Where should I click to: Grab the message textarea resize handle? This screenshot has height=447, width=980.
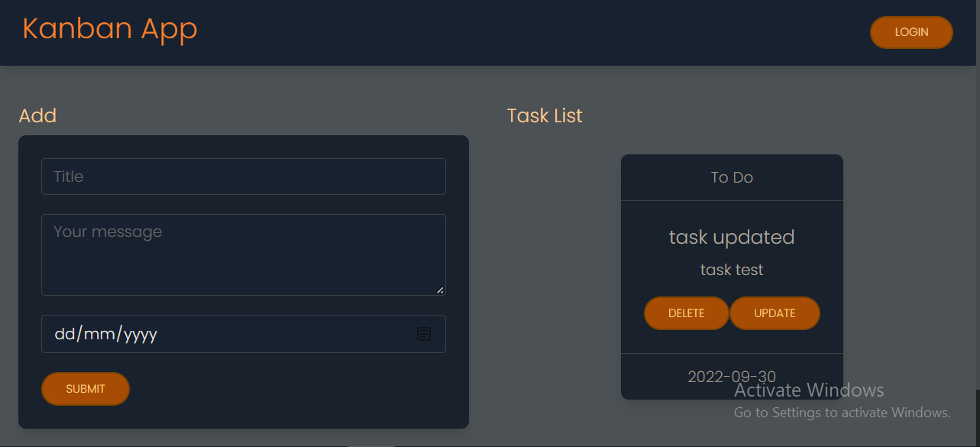440,290
